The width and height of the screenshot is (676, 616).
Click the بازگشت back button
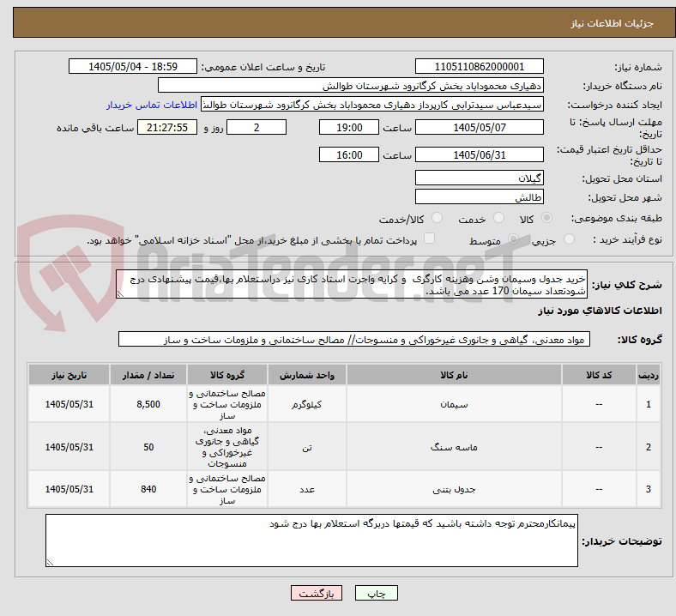click(317, 593)
